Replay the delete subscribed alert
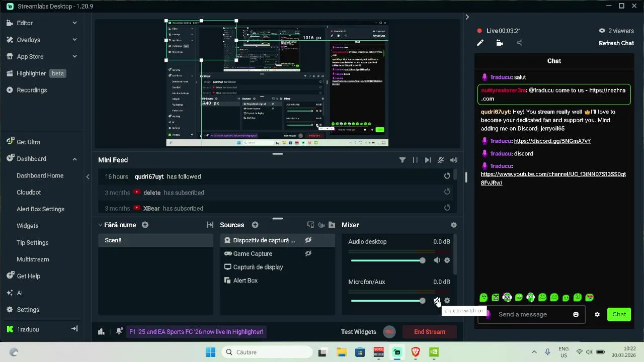Viewport: 644px width, 362px height. click(x=447, y=192)
